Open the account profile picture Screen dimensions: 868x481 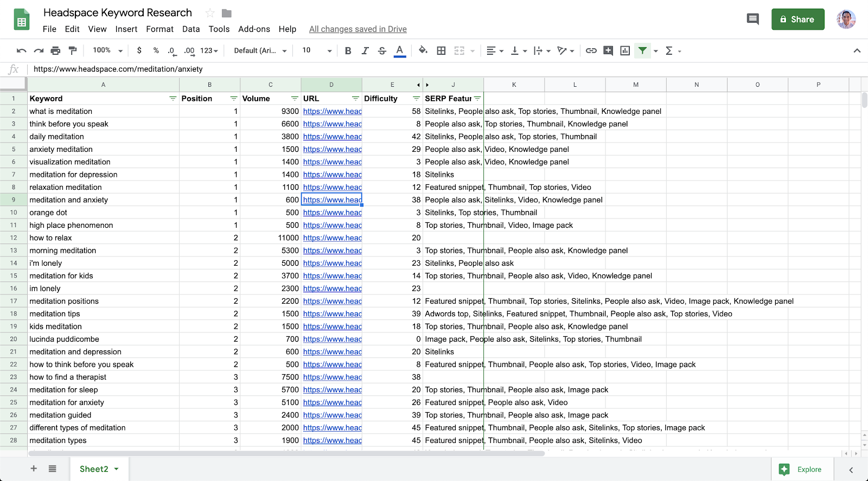tap(846, 20)
